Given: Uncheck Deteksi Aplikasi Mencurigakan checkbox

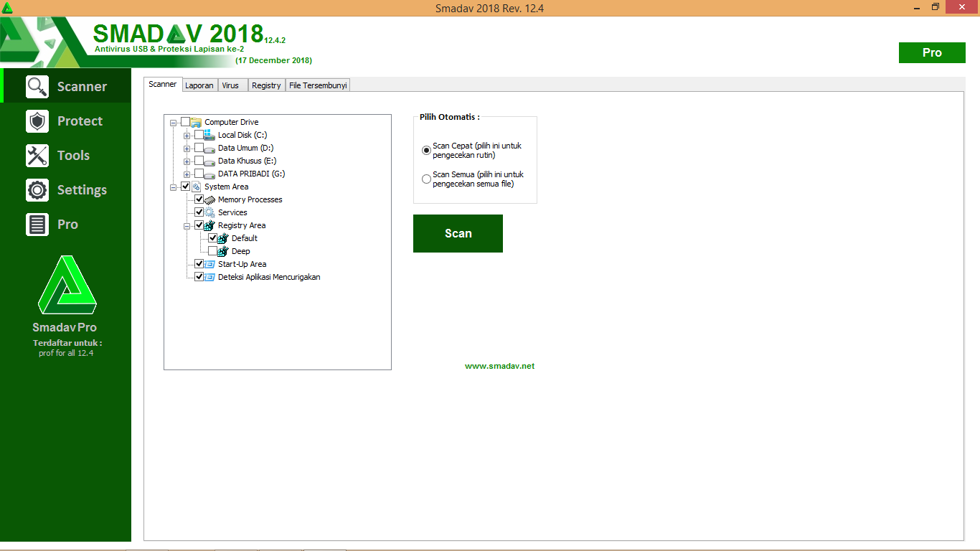Looking at the screenshot, I should pyautogui.click(x=199, y=277).
